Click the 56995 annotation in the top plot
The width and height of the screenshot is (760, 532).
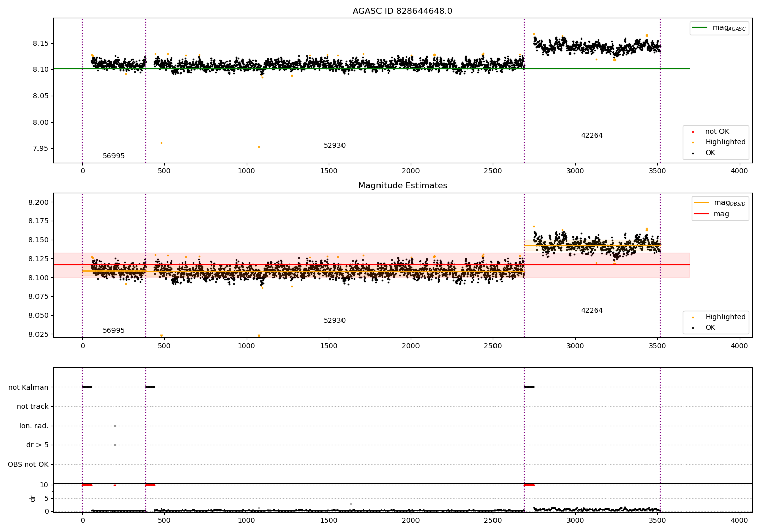[113, 156]
